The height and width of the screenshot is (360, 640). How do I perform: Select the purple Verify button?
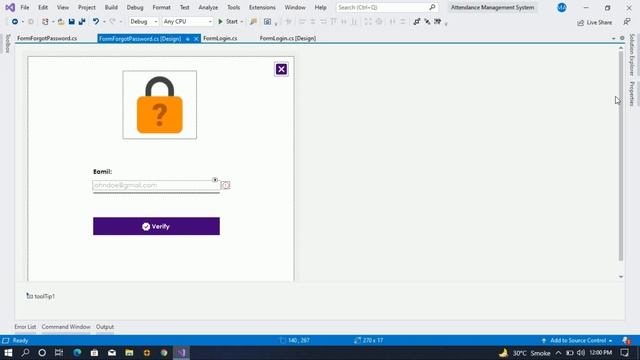click(x=156, y=226)
